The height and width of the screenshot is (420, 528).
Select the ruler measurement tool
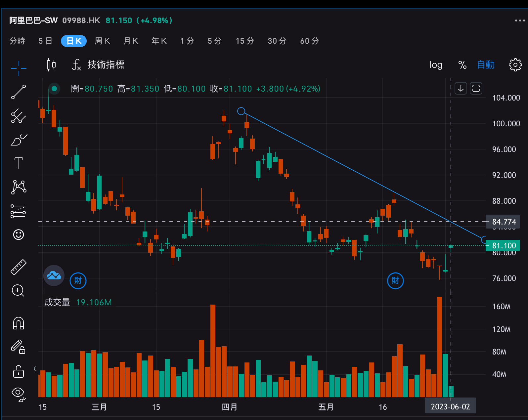19,267
